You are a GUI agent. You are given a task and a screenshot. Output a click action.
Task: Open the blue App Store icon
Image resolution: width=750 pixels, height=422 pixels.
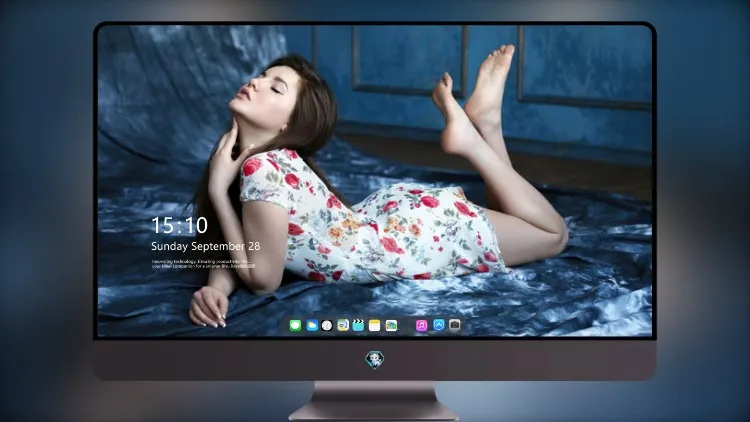click(439, 325)
